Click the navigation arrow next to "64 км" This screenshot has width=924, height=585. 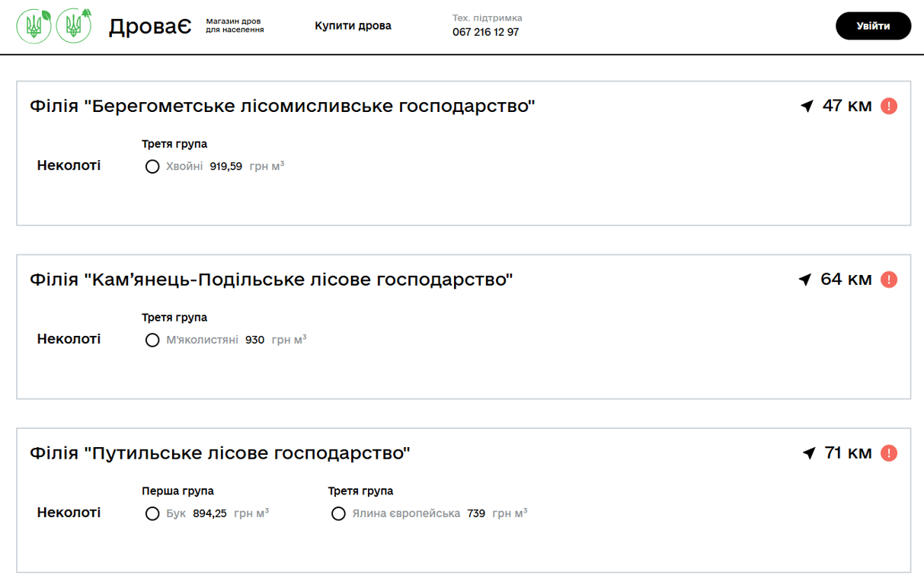[x=807, y=279]
